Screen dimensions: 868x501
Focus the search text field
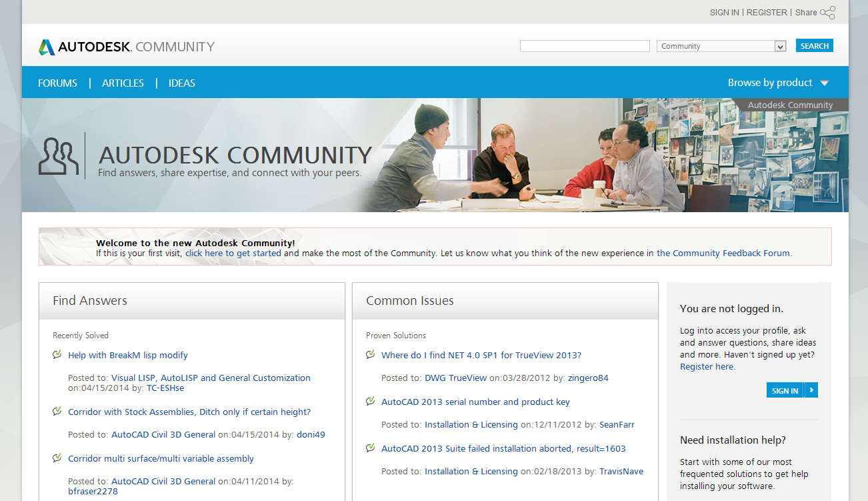point(585,46)
